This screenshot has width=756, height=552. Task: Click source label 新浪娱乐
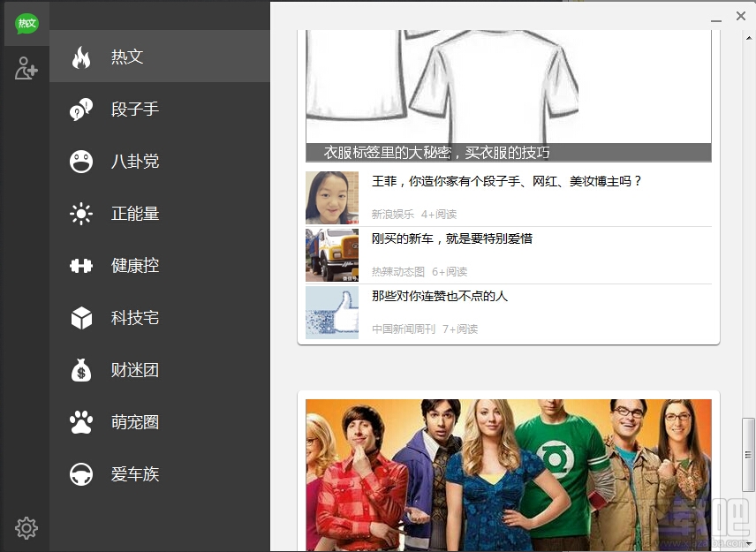pyautogui.click(x=392, y=214)
